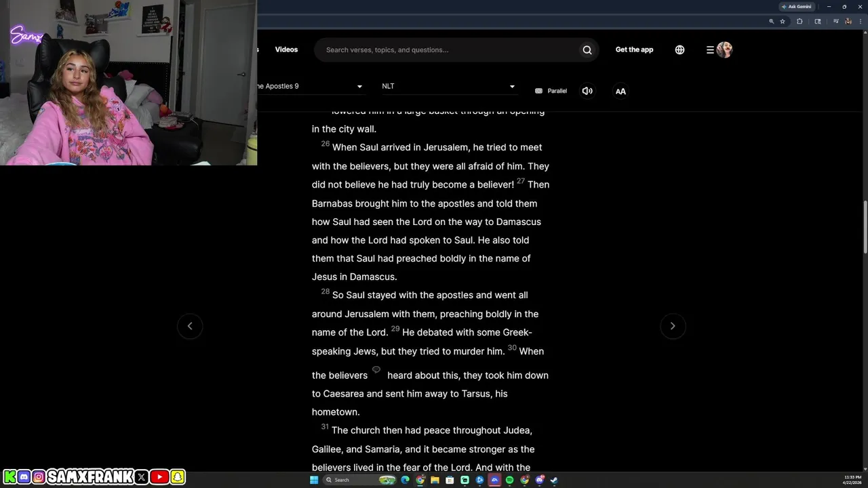Open Chrome media controls icon
The height and width of the screenshot is (488, 868).
click(836, 21)
